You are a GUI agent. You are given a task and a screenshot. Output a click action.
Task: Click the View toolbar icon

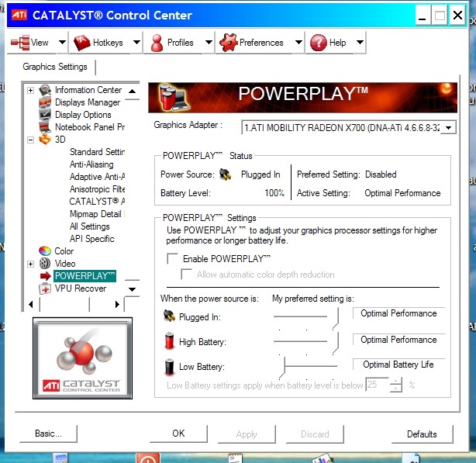(21, 43)
